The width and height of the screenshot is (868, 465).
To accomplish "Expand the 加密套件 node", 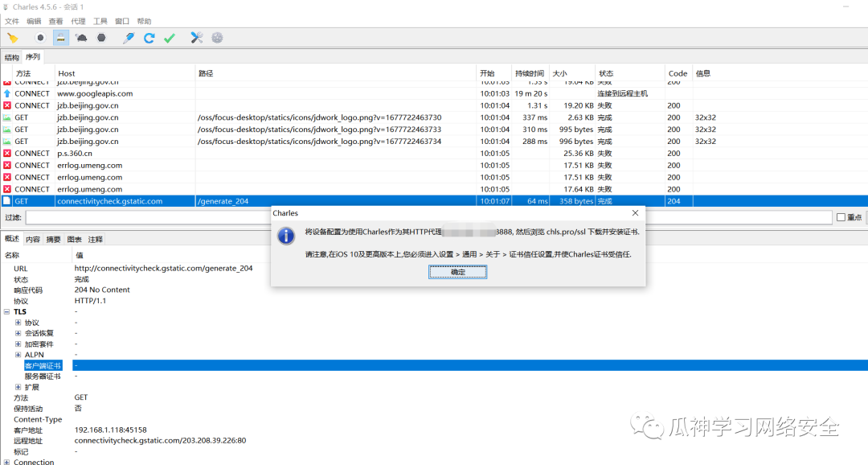I will [x=18, y=344].
